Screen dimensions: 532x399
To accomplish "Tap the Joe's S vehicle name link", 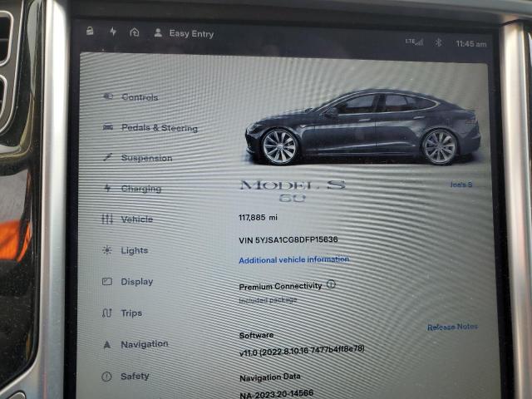I will 461,185.
